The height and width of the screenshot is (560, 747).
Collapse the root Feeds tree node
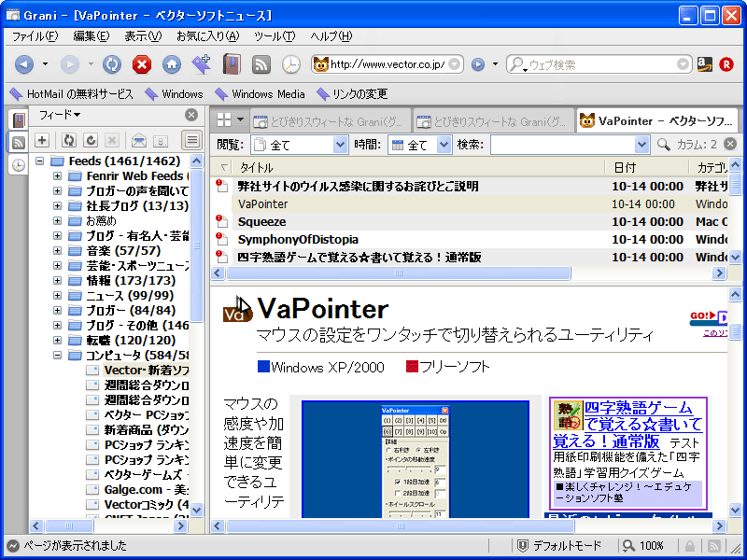[x=39, y=161]
